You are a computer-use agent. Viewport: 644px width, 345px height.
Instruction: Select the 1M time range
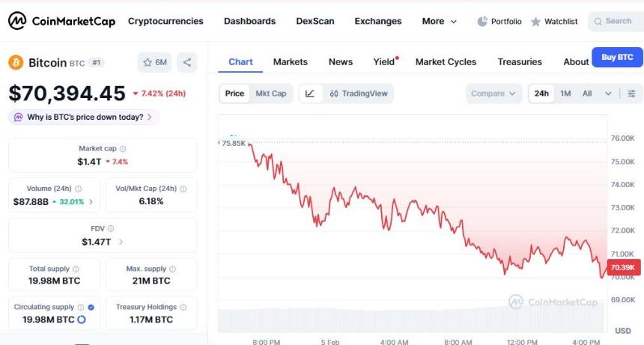[565, 94]
